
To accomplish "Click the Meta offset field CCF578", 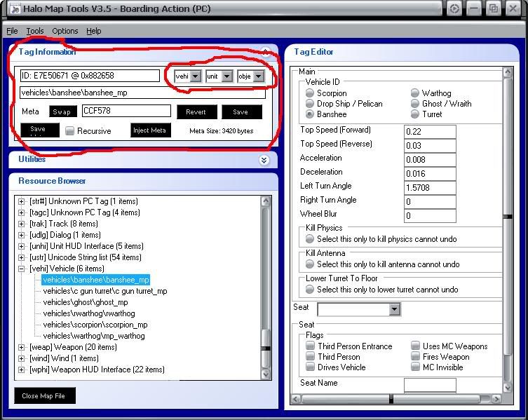I will point(126,111).
